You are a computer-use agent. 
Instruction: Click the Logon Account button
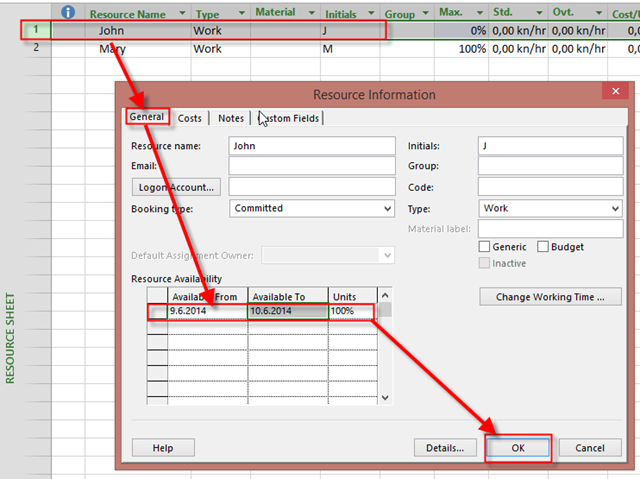(175, 187)
